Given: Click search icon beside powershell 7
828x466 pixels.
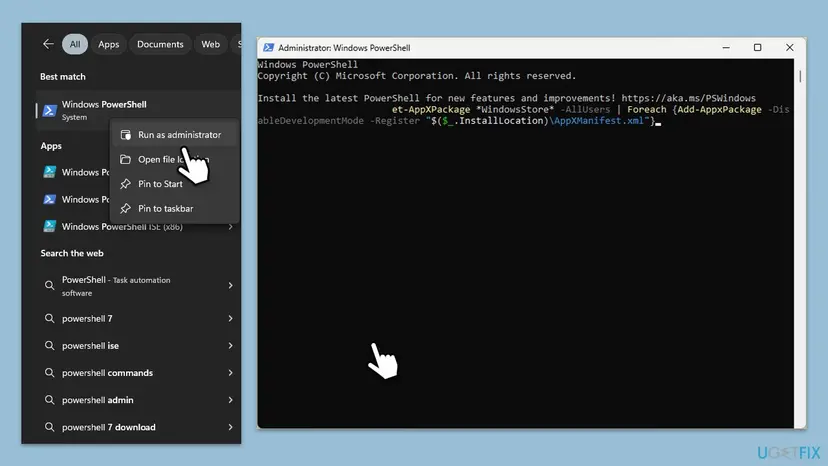Looking at the screenshot, I should [x=49, y=319].
